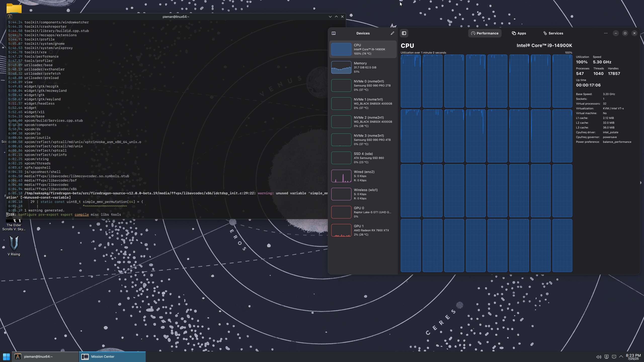Click the Threads count 1040

click(x=598, y=74)
